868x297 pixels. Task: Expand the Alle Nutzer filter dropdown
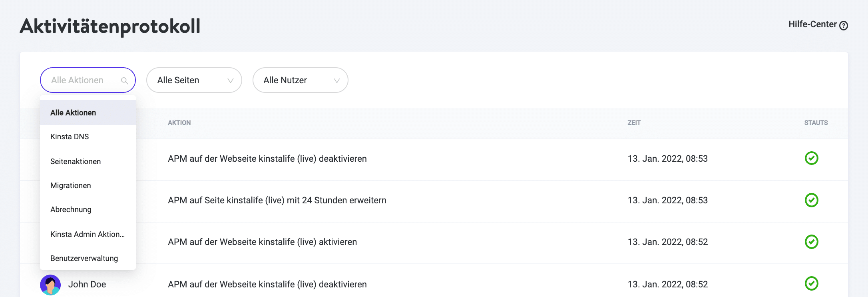pyautogui.click(x=300, y=80)
